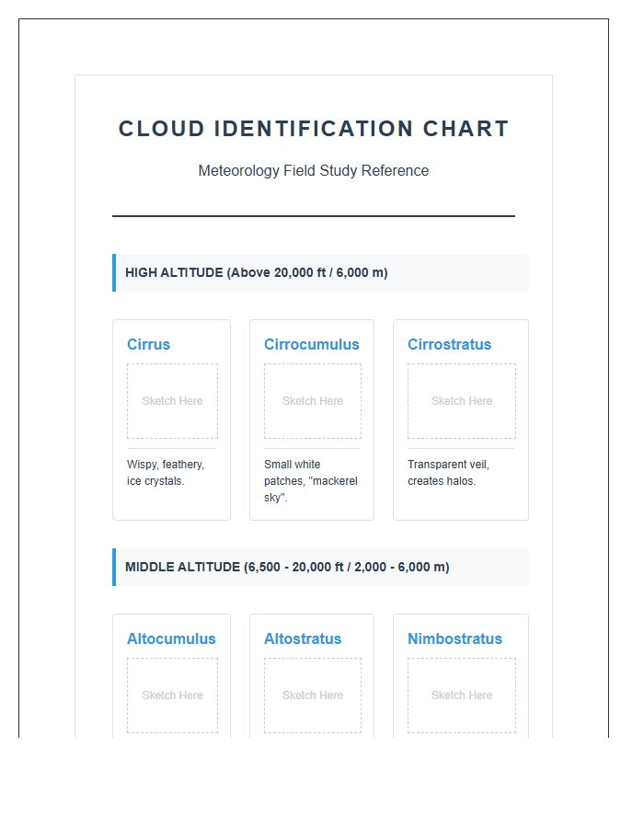Viewport: 644px width, 828px height.
Task: Click the "Small white patches, mackerel sky" description
Action: point(311,480)
